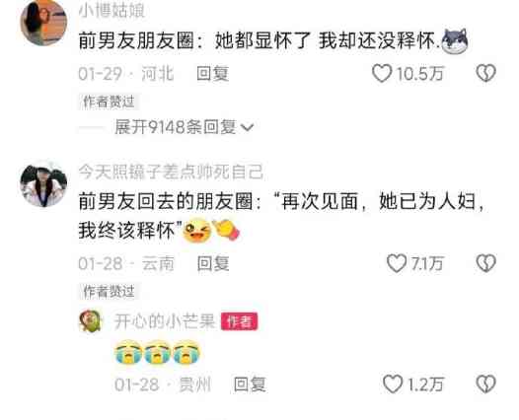This screenshot has height=420, width=519.
Task: Open username 今天照镜子差点帅死自己 profile
Action: pos(171,172)
